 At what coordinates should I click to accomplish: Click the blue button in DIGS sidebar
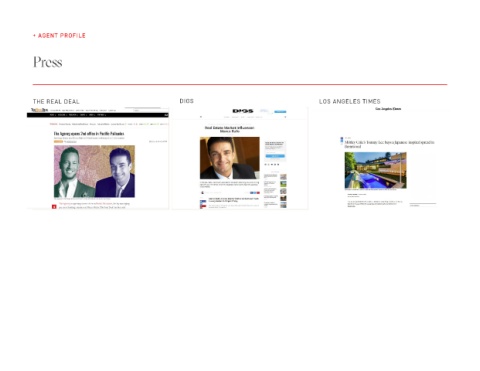point(275,156)
